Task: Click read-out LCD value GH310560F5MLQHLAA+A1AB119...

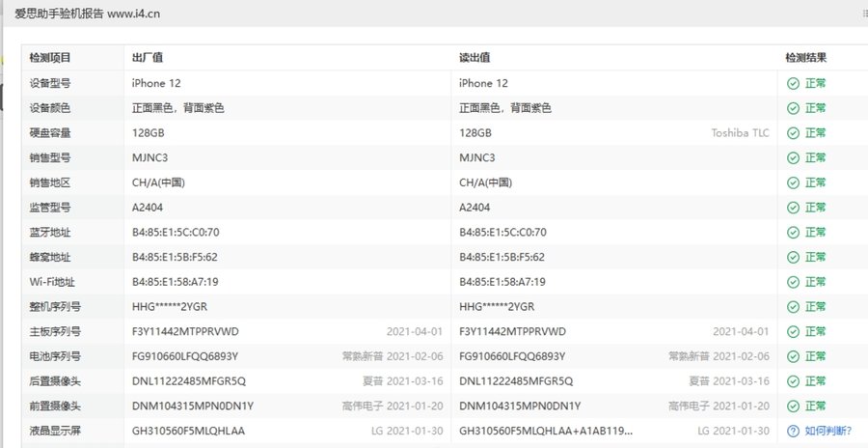Action: (546, 431)
